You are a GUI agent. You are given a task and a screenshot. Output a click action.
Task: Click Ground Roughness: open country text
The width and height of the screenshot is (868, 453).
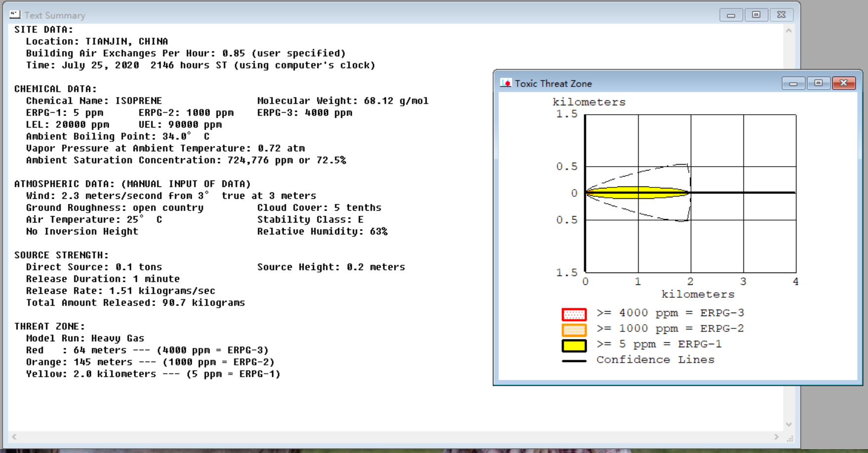[x=115, y=208]
